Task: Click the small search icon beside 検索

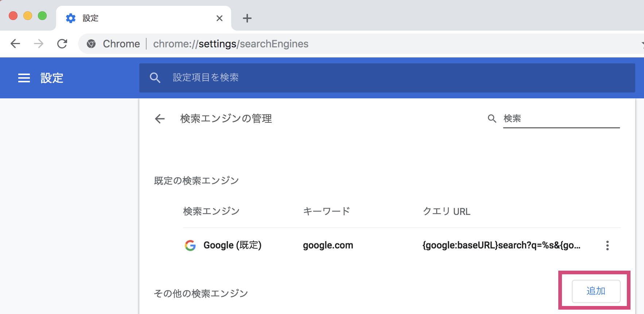Action: (x=492, y=119)
